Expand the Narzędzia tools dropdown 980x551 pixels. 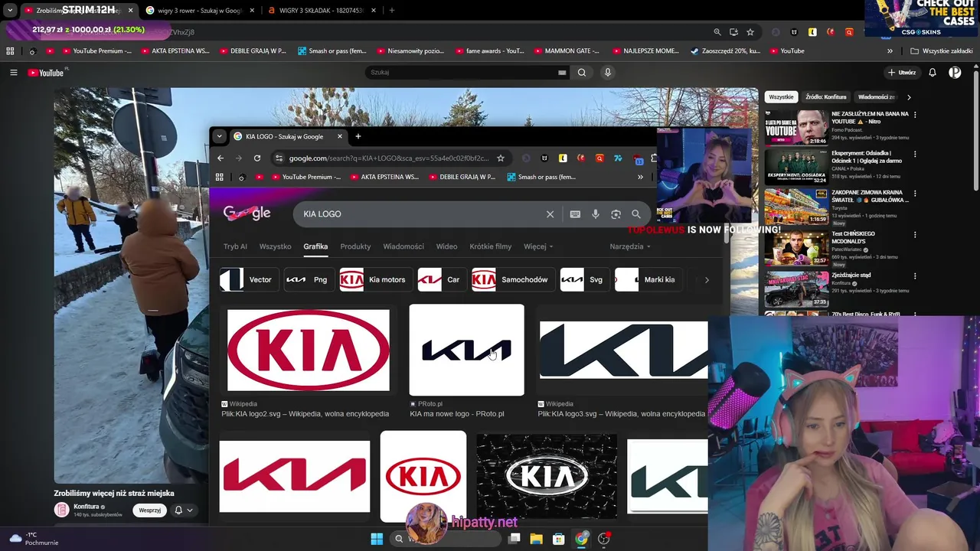pos(630,246)
